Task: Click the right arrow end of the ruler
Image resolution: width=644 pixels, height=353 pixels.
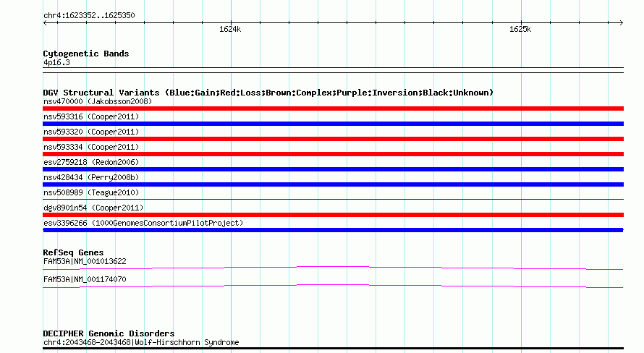Action: point(621,23)
